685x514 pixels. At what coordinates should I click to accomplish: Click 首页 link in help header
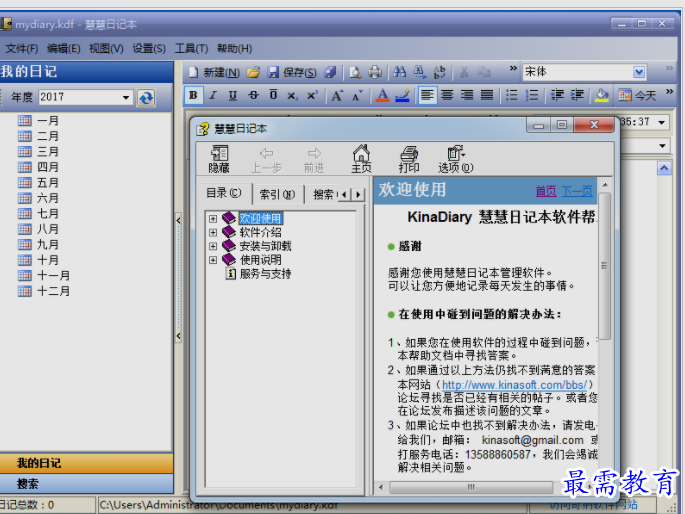coord(546,191)
